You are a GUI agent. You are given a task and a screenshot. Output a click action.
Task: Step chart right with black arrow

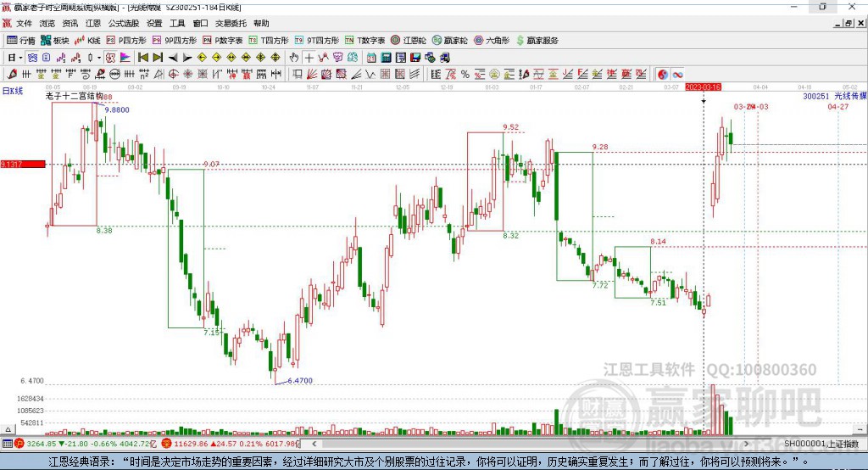[x=187, y=58]
